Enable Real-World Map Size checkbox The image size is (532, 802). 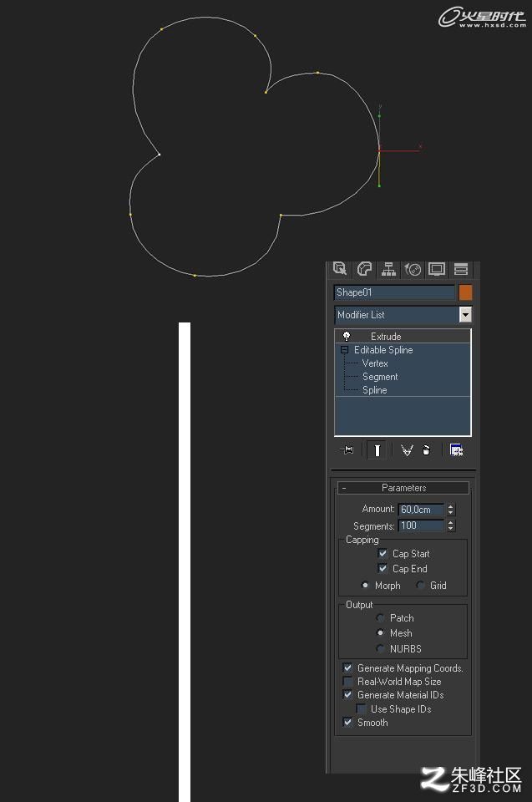coord(347,682)
